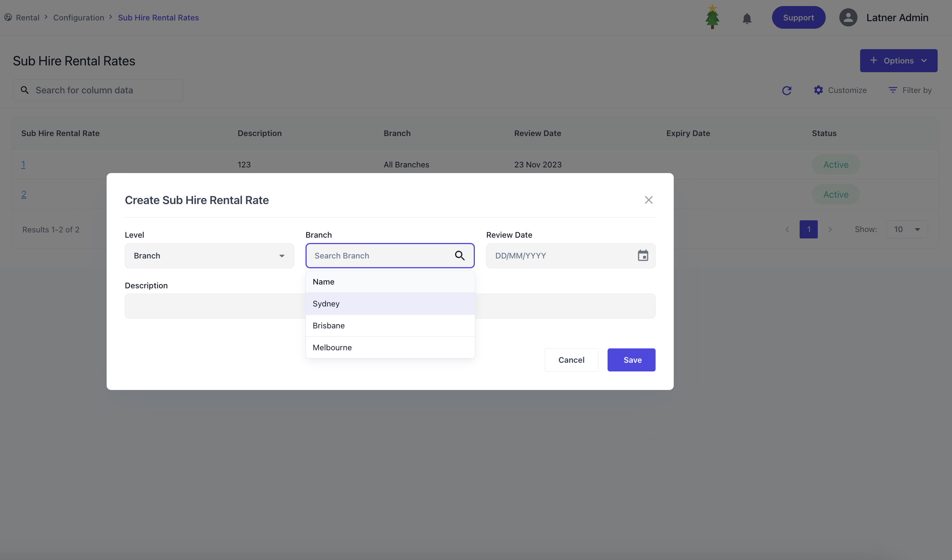
Task: Click the Cancel button
Action: [571, 360]
